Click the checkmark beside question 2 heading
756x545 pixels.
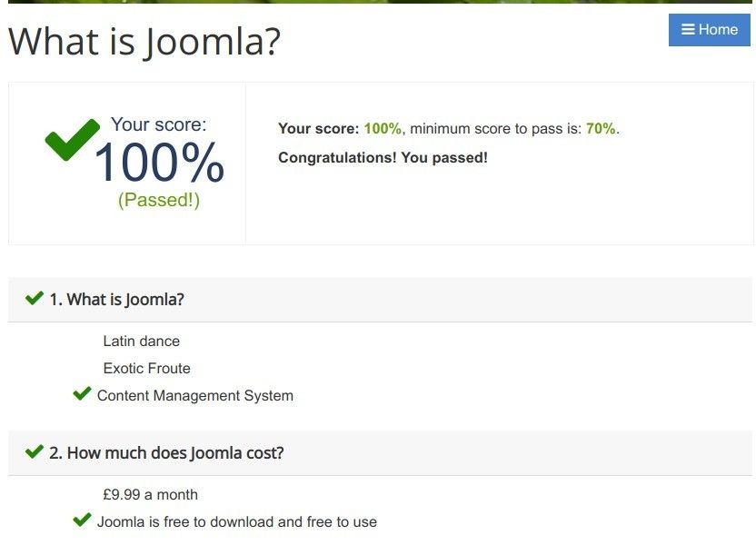tap(35, 452)
